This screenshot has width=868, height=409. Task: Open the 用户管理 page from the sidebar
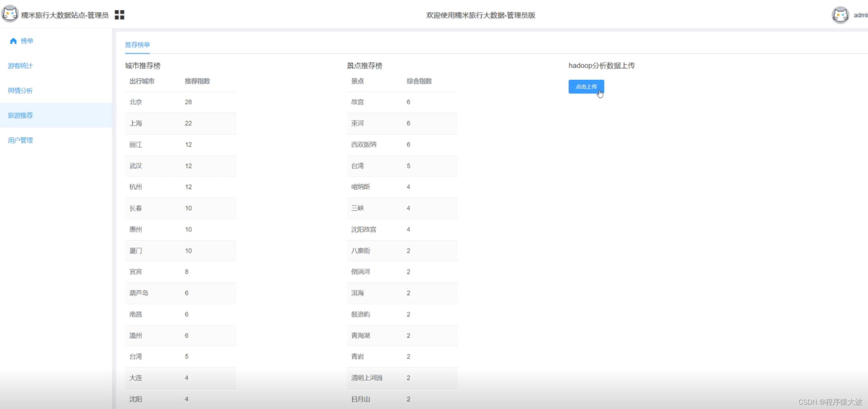pyautogui.click(x=20, y=140)
